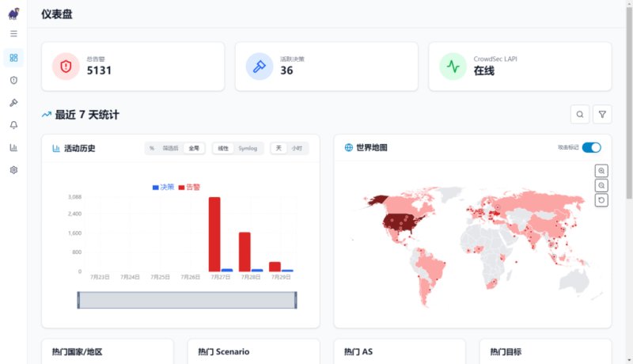Viewport: 633px width, 364px height.
Task: Click the chart time range slider bar
Action: pos(187,300)
